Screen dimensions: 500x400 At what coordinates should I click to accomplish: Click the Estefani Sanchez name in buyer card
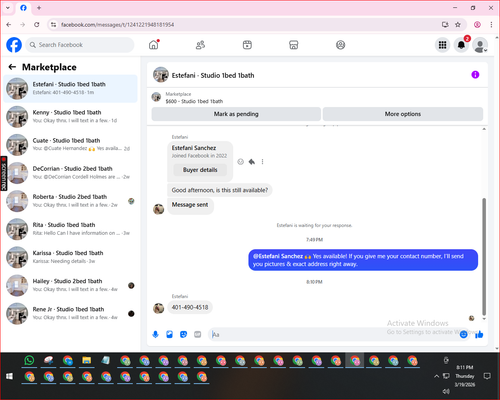point(194,148)
